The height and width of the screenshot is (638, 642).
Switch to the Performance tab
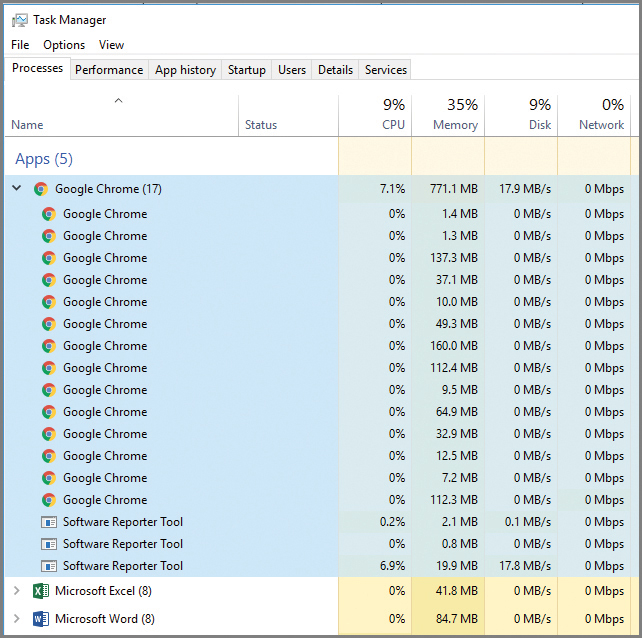click(109, 70)
